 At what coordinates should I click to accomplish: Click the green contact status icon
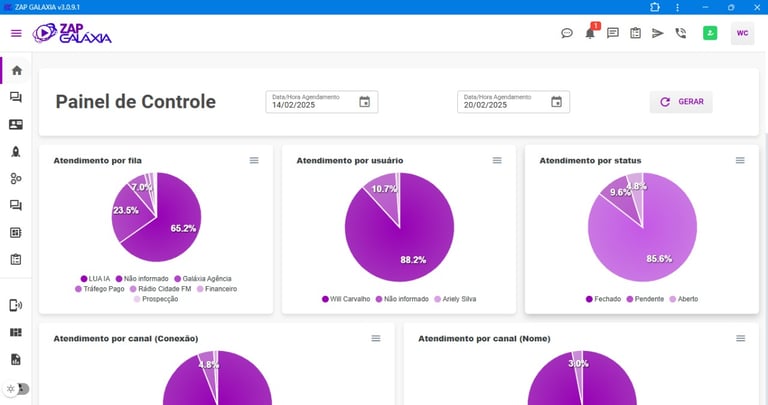[710, 33]
